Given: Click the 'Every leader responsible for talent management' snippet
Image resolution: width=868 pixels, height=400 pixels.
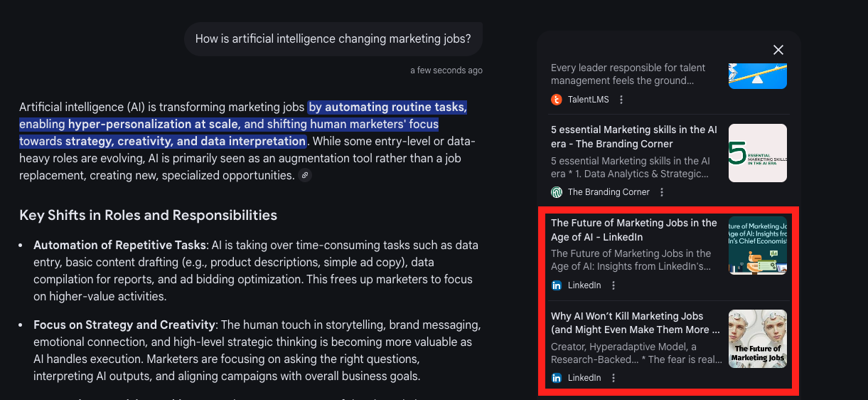Looking at the screenshot, I should click(628, 74).
